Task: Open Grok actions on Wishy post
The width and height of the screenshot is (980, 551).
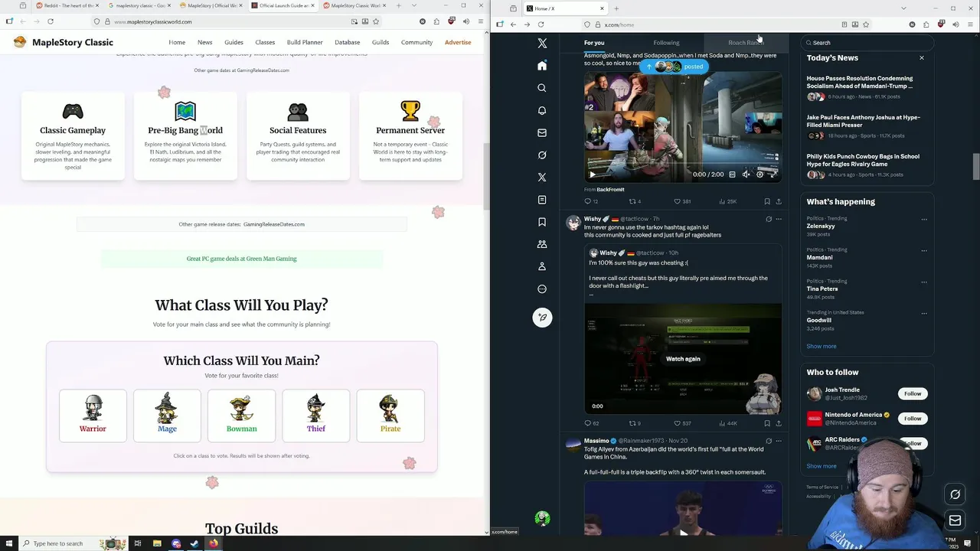Action: pyautogui.click(x=769, y=219)
